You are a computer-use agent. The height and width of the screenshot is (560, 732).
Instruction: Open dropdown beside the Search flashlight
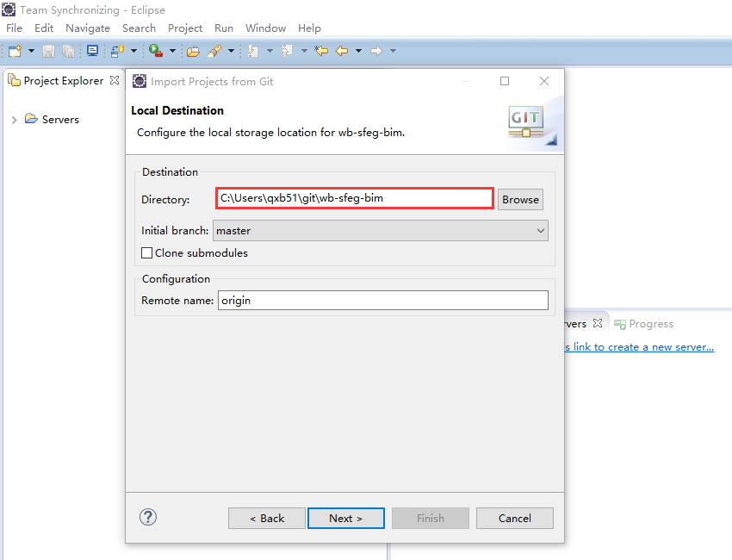[x=231, y=51]
